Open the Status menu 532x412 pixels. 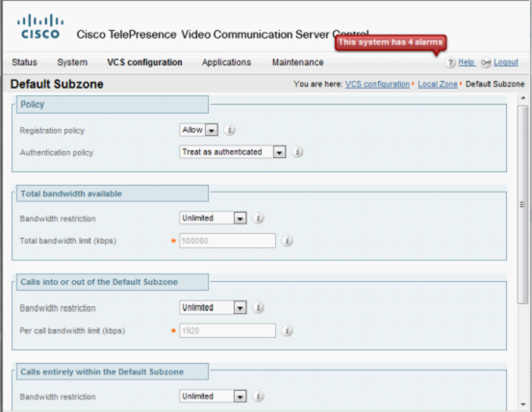pos(24,63)
